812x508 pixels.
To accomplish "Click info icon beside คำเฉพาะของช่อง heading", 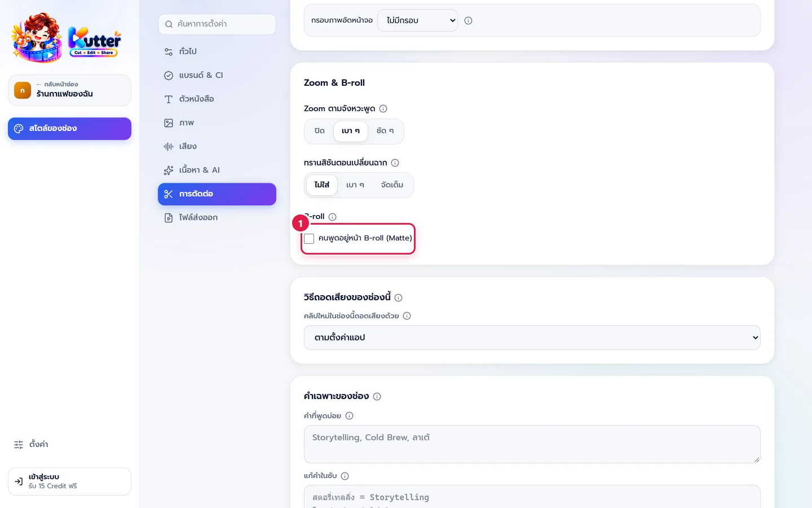I will tap(377, 397).
